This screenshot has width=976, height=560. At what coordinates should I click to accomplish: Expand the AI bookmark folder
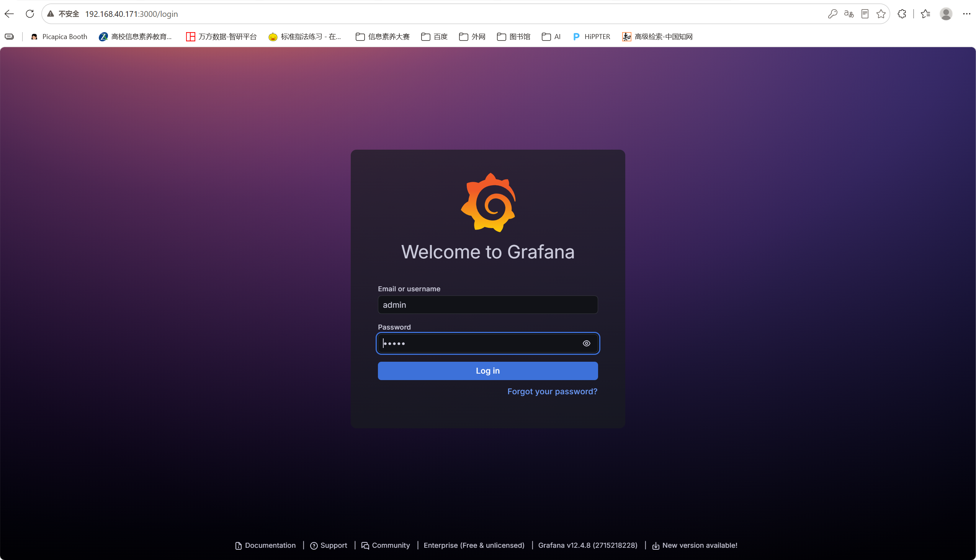pos(551,36)
